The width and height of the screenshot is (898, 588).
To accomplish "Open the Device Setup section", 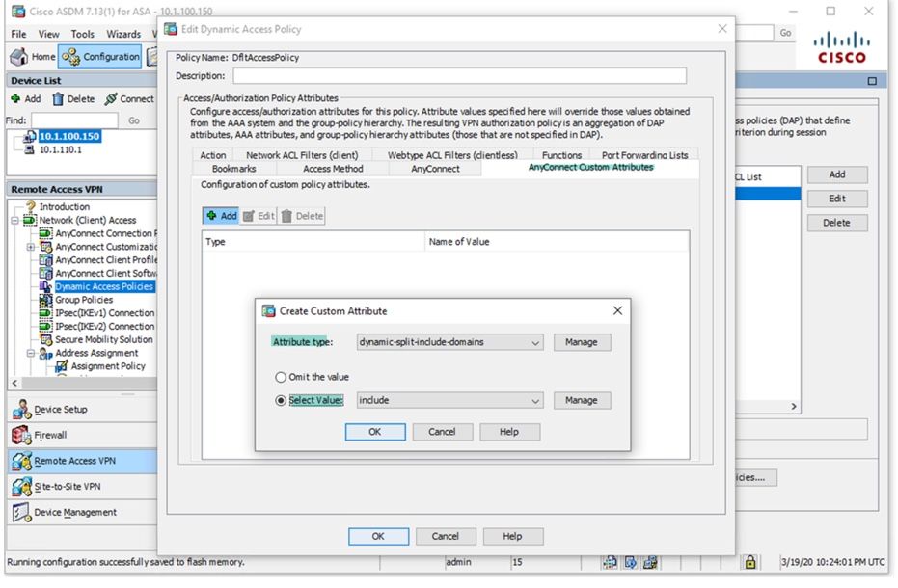I will coord(83,410).
